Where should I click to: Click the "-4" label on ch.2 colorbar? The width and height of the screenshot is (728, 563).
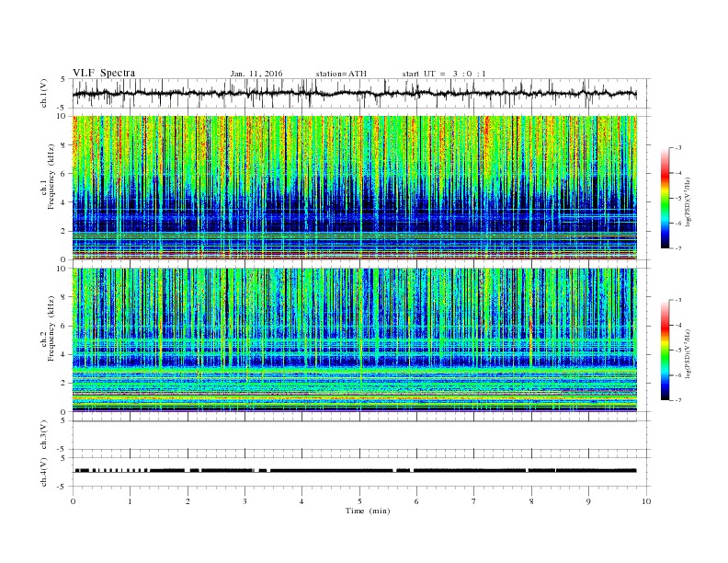point(678,325)
